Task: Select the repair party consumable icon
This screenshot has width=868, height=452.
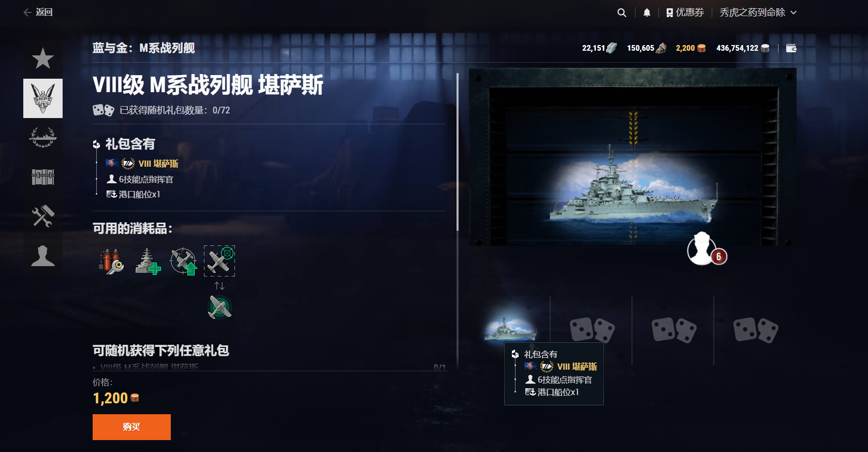Action: pos(148,261)
